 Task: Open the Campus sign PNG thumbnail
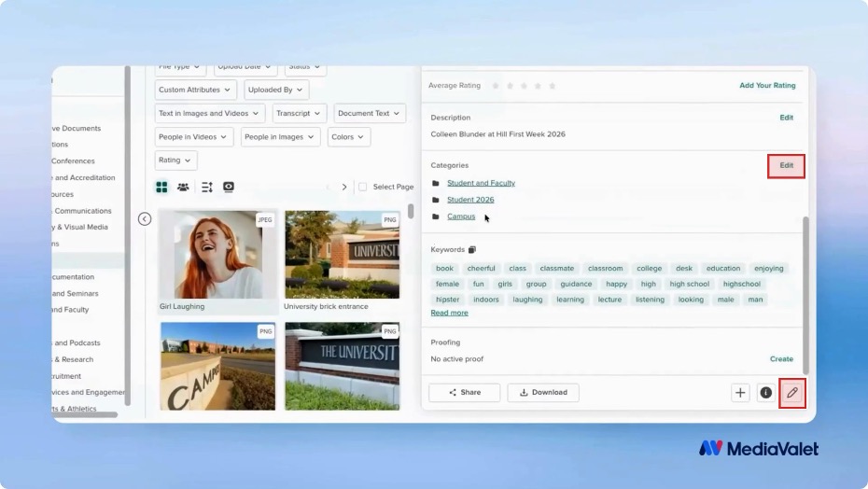218,367
